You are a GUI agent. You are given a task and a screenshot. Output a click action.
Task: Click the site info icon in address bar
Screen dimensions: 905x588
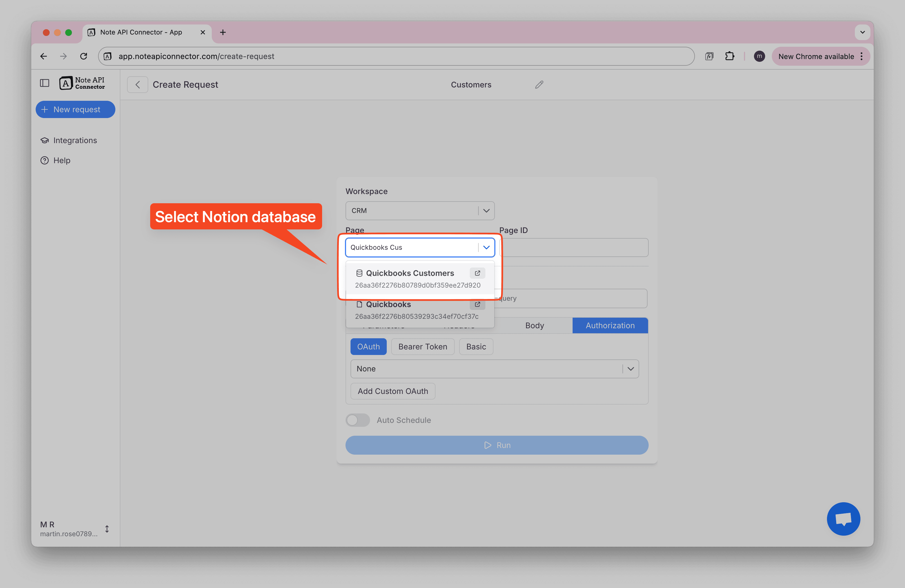[x=108, y=56]
